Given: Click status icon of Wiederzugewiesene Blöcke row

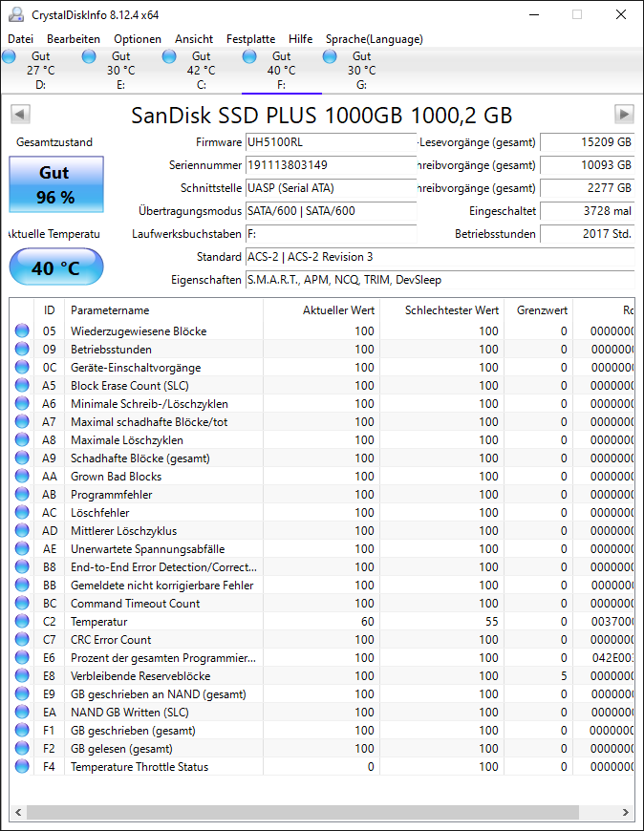Looking at the screenshot, I should pyautogui.click(x=22, y=330).
